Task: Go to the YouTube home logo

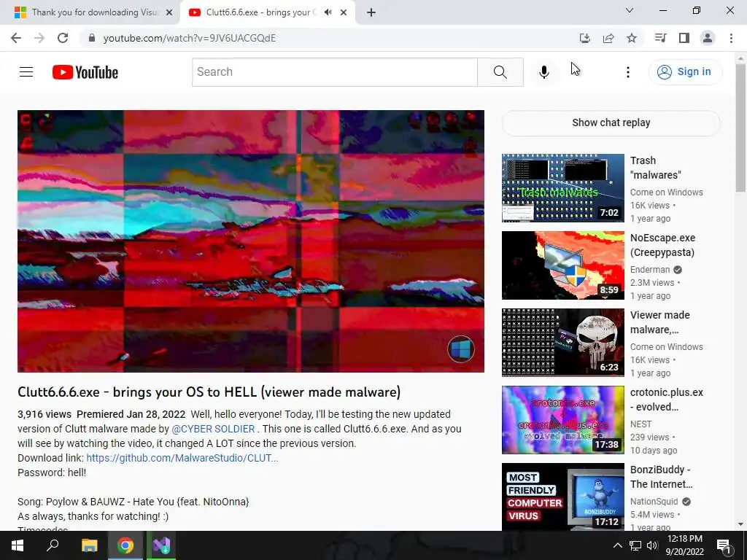Action: pos(85,72)
